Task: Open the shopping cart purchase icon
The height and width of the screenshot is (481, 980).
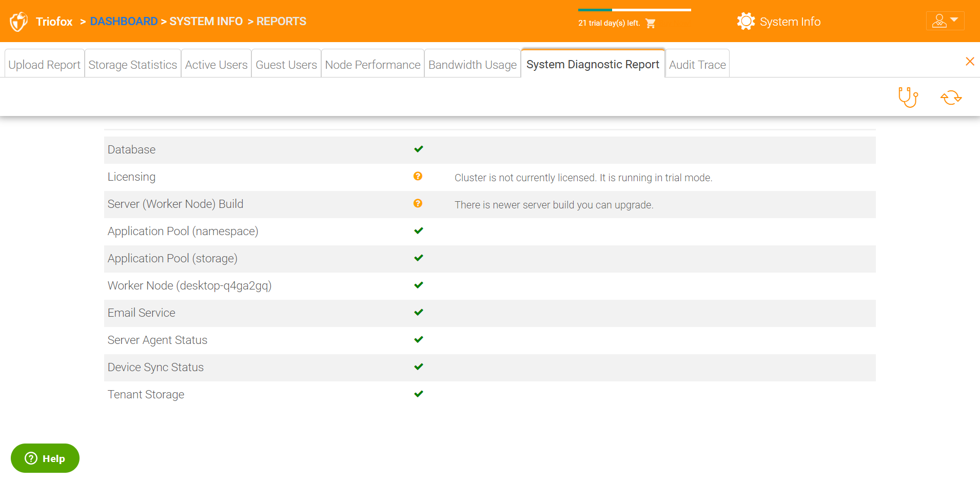Action: [x=651, y=23]
